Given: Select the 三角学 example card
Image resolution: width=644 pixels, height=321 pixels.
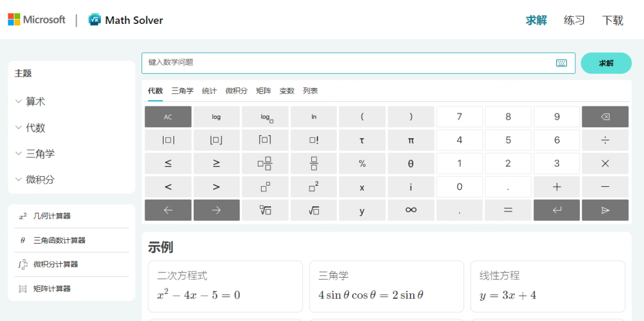Looking at the screenshot, I should [x=387, y=286].
